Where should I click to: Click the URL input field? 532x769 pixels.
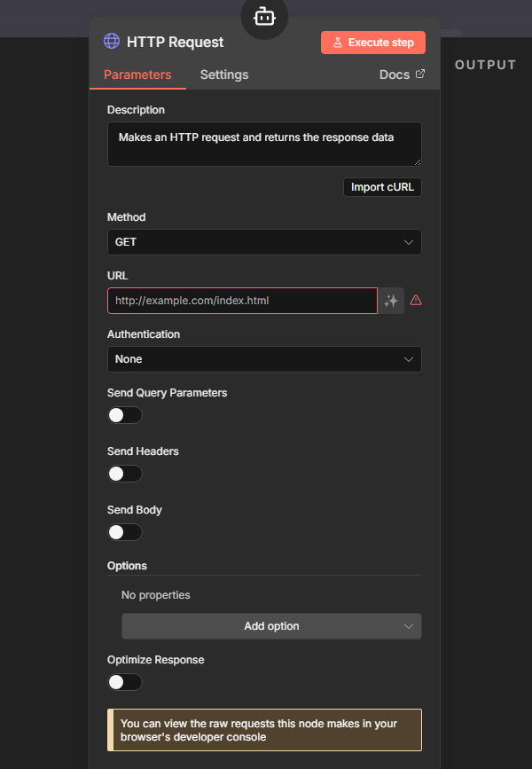click(x=242, y=301)
